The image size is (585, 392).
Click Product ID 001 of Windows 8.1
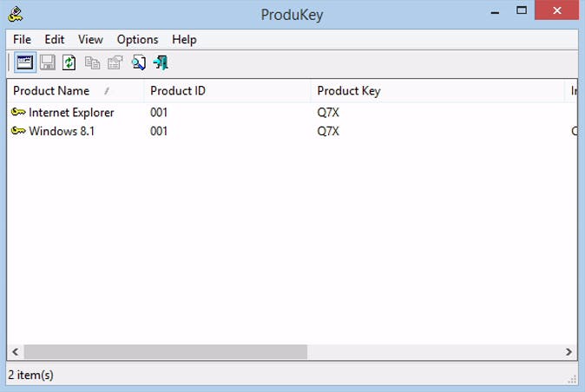159,131
